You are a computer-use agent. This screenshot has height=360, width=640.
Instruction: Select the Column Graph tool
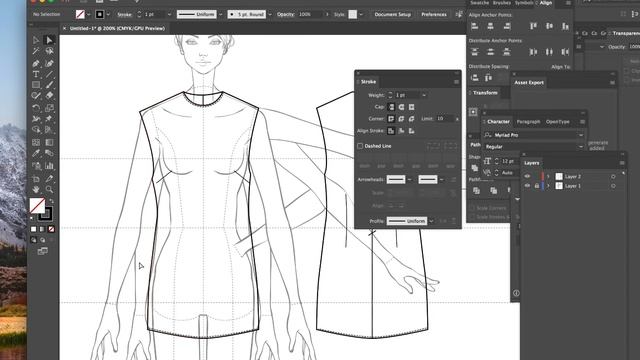49,166
